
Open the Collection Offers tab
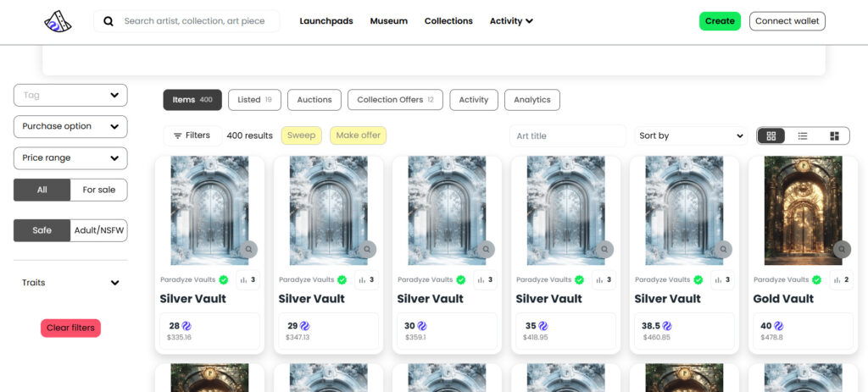click(395, 100)
